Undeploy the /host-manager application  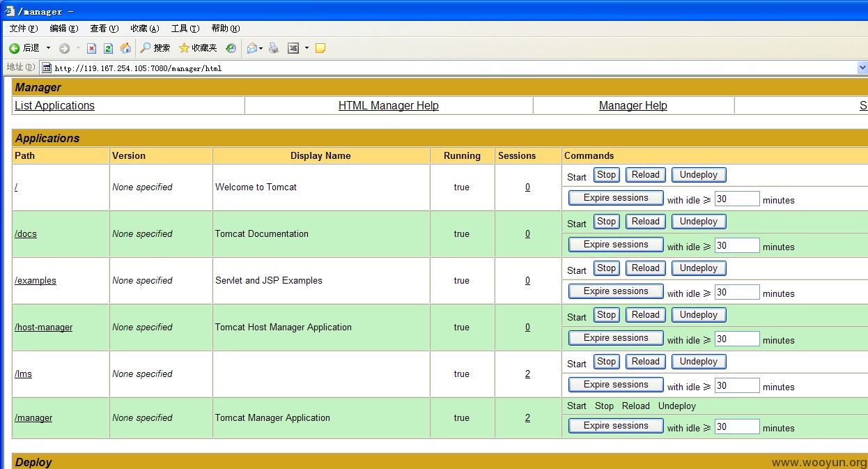(x=699, y=315)
